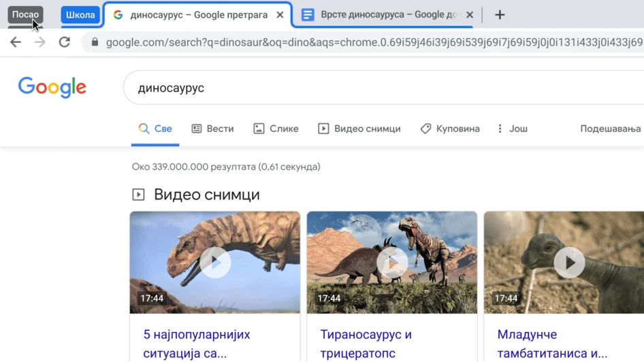Open a new browser tab

[500, 15]
